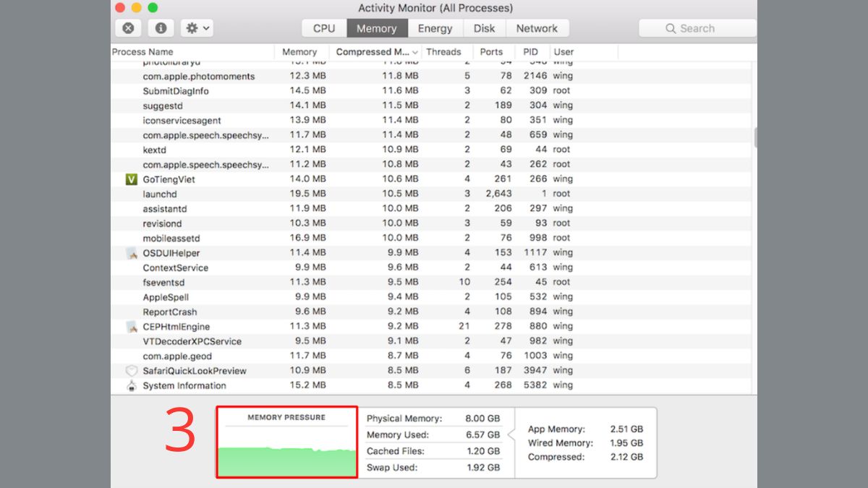Viewport: 868px width, 488px height.
Task: Select the Memory tab
Action: coord(376,28)
